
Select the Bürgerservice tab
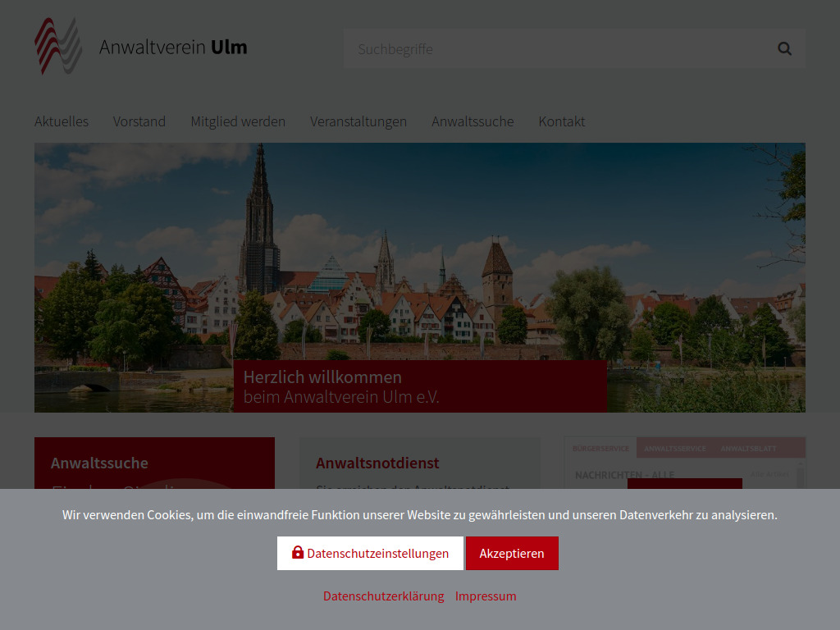point(600,449)
